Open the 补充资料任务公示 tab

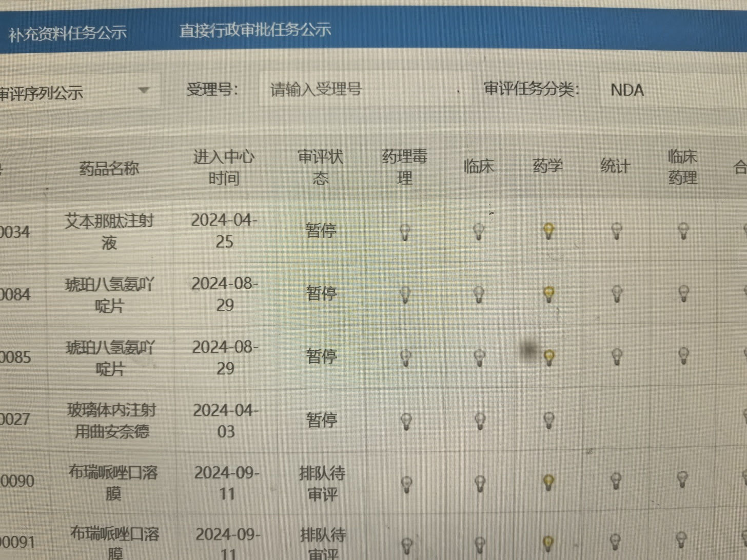coord(67,34)
